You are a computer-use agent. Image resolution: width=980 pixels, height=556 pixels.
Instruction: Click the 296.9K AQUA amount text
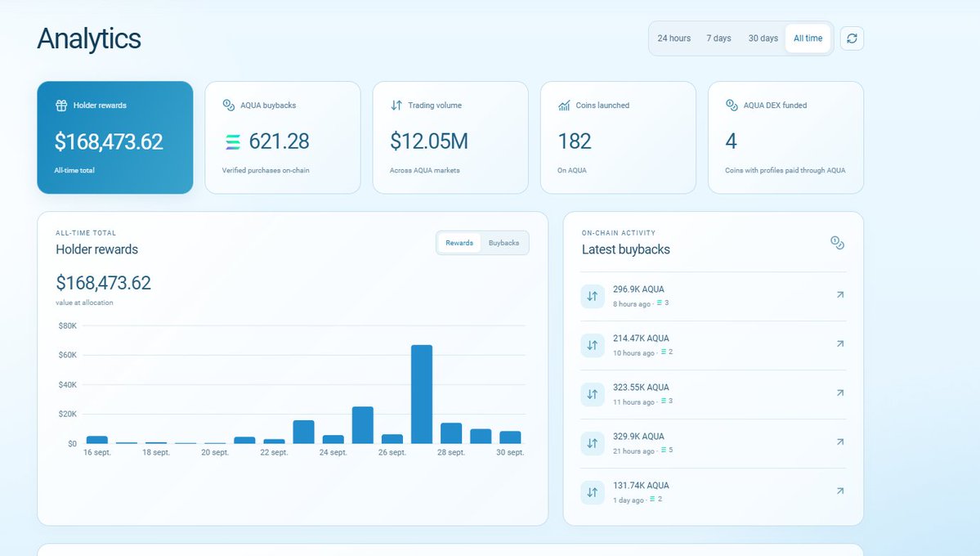(638, 289)
